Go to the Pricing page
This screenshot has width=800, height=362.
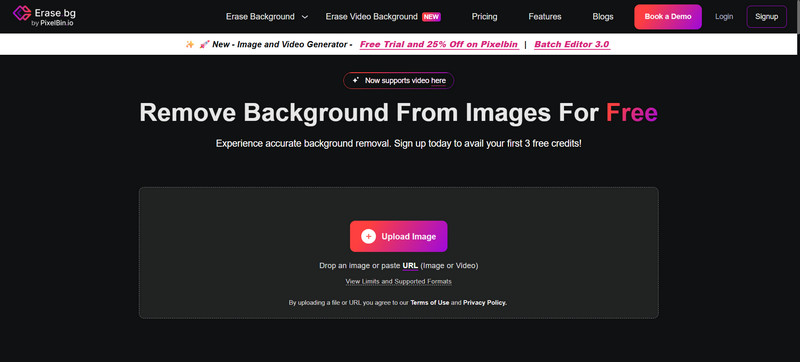tap(484, 17)
